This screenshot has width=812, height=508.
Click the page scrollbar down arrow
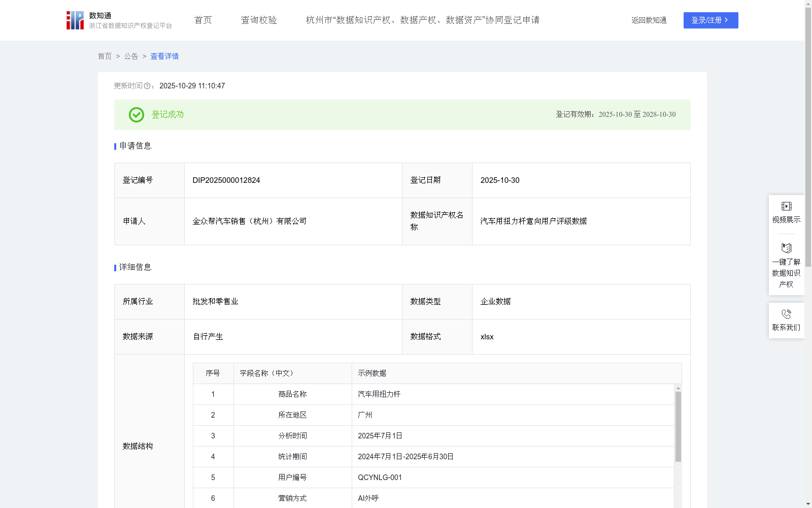coord(808,504)
